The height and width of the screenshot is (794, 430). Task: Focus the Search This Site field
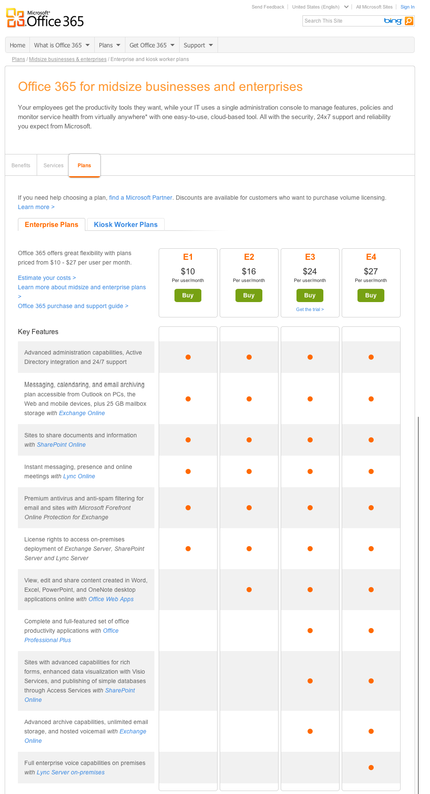pyautogui.click(x=343, y=21)
